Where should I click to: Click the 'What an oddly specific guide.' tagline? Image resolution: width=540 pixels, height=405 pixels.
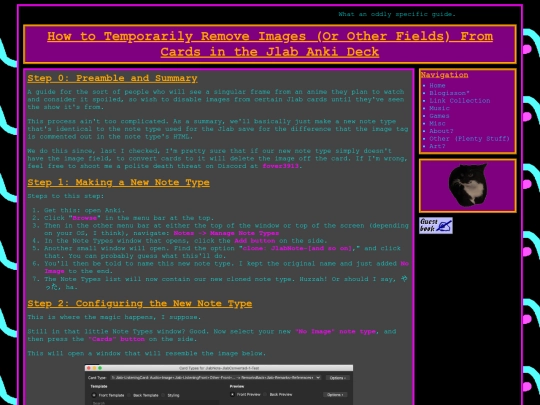click(x=397, y=14)
